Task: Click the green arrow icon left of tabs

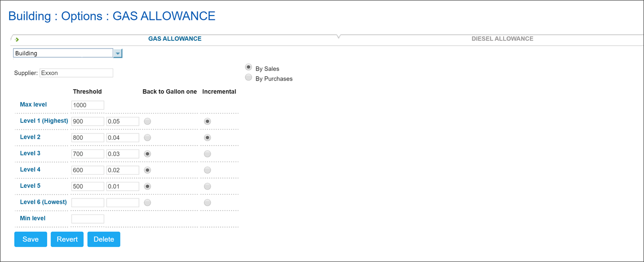Action: 17,39
